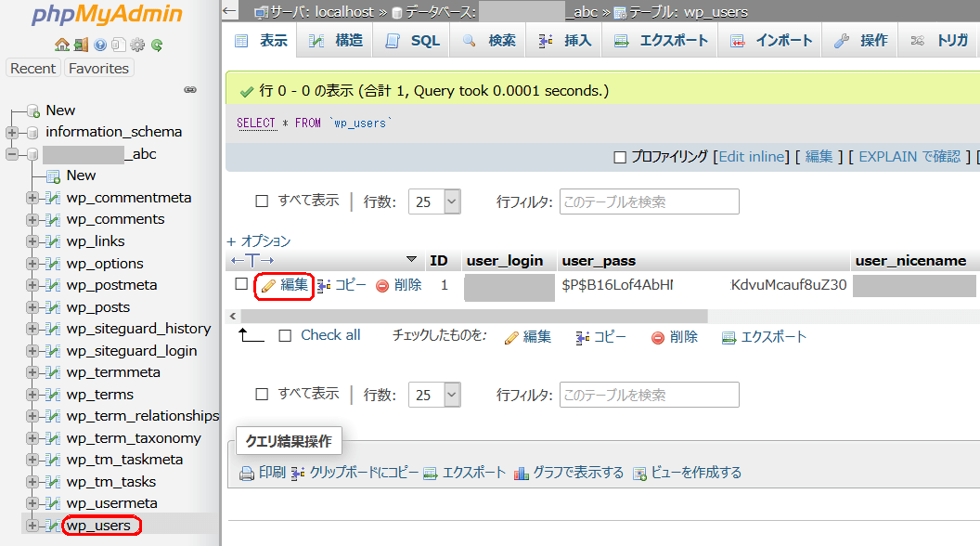Viewport: 980px width, 546px height.
Task: Open the lower row count dropdown
Action: coord(434,395)
